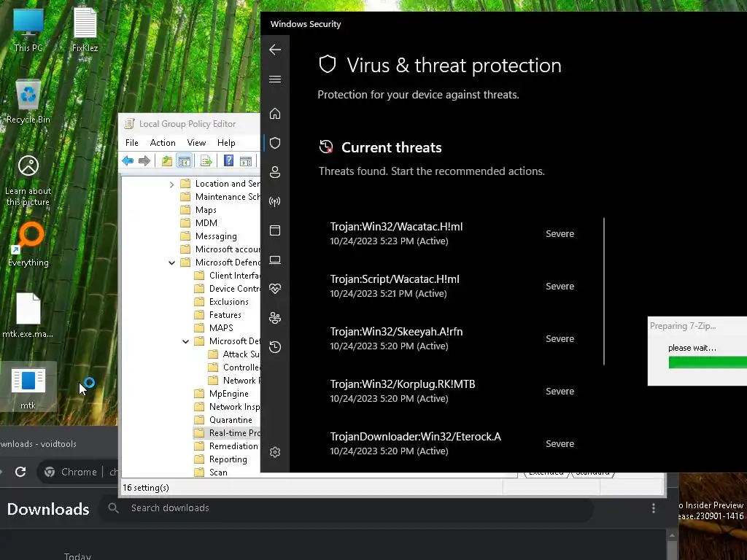
Task: Open Device security sidebar icon
Action: pos(275,260)
